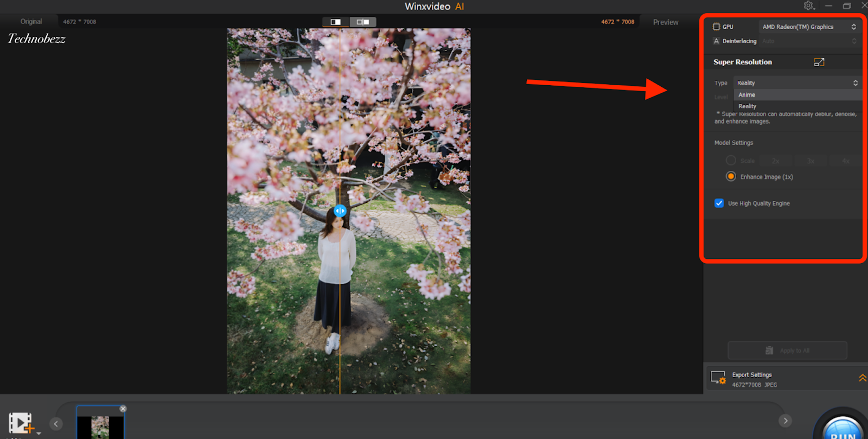Click the GPU chip icon
The image size is (868, 439).
(x=716, y=27)
